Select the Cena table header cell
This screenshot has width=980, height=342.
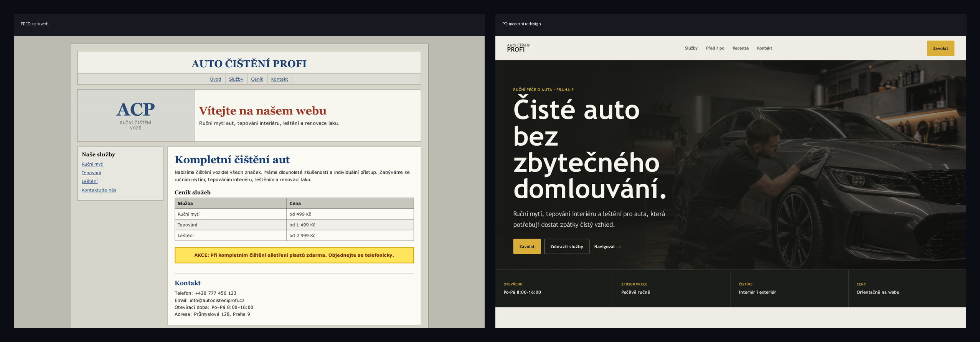tap(350, 203)
